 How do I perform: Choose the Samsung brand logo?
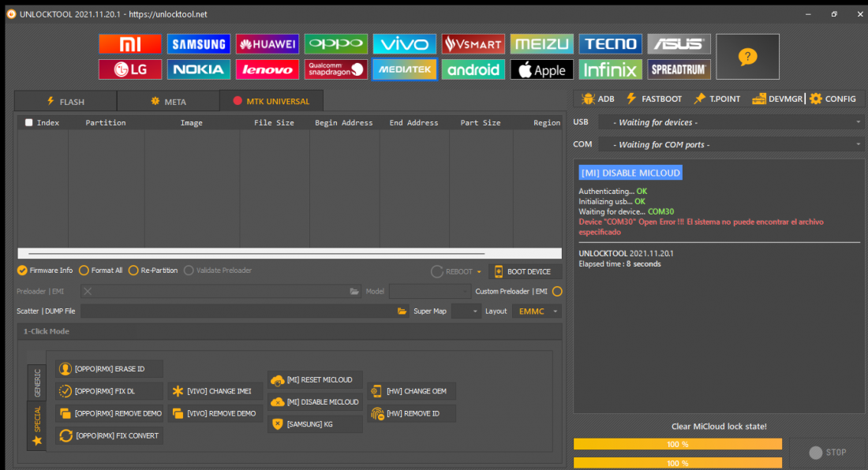pos(199,43)
